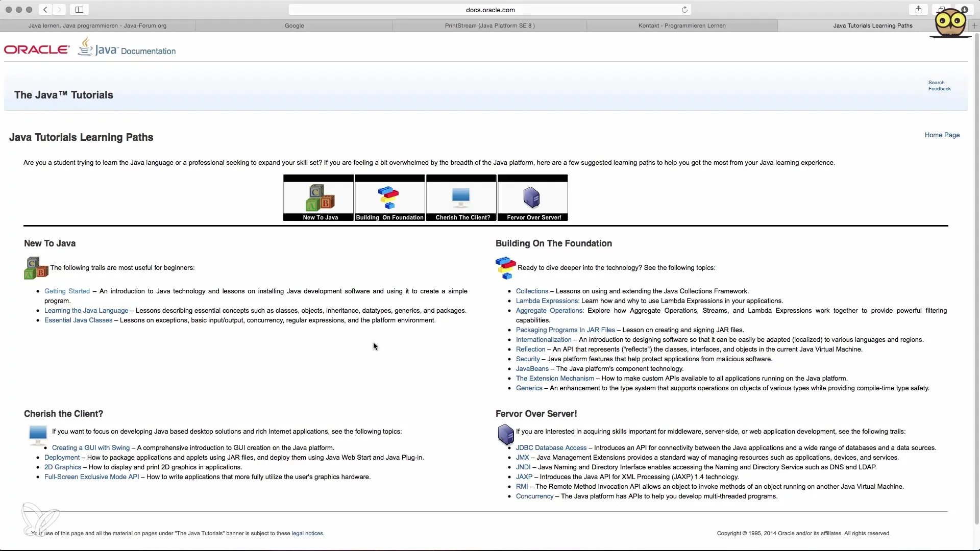This screenshot has width=980, height=551.
Task: Open Learning the Java Language trail
Action: tap(86, 311)
